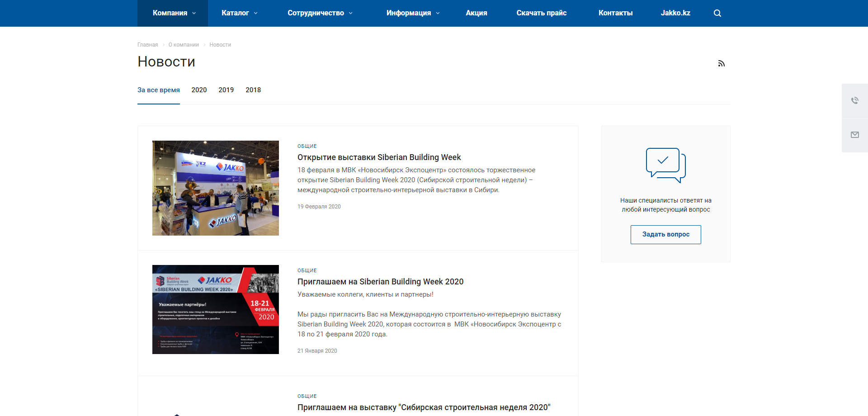Expand the Сотрудничество menu chevron
This screenshot has width=868, height=416.
tap(351, 13)
